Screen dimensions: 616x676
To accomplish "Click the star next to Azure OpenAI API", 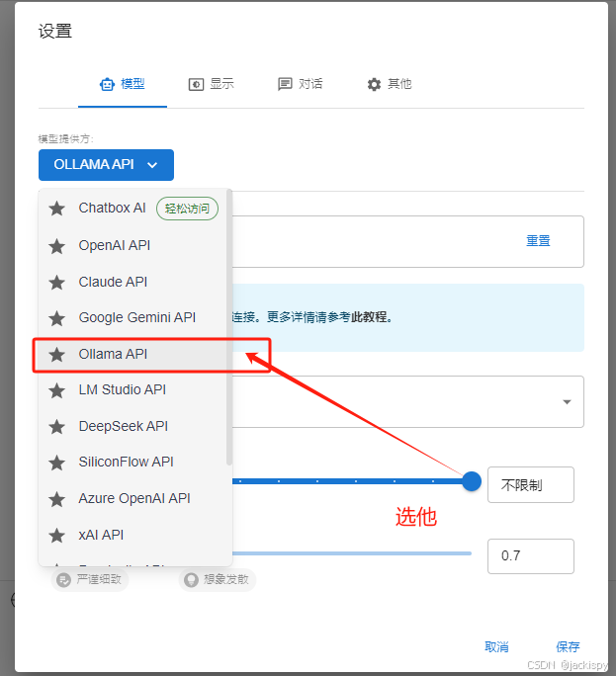I will pos(56,500).
